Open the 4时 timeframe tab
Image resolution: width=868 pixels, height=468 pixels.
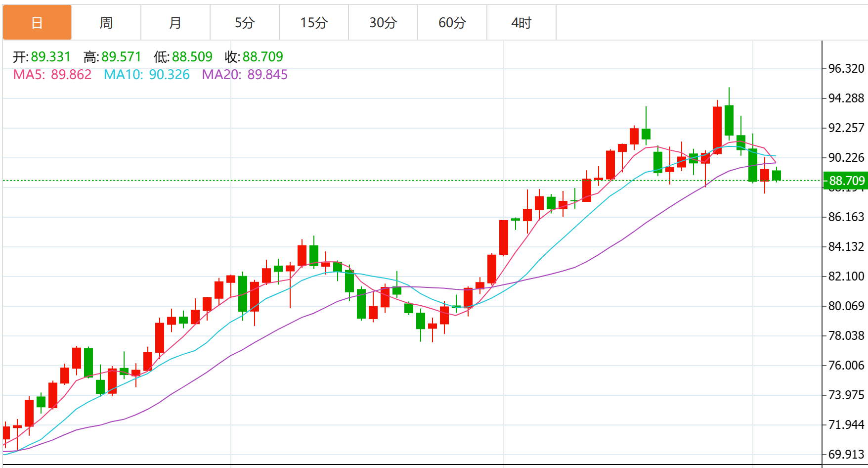(521, 23)
